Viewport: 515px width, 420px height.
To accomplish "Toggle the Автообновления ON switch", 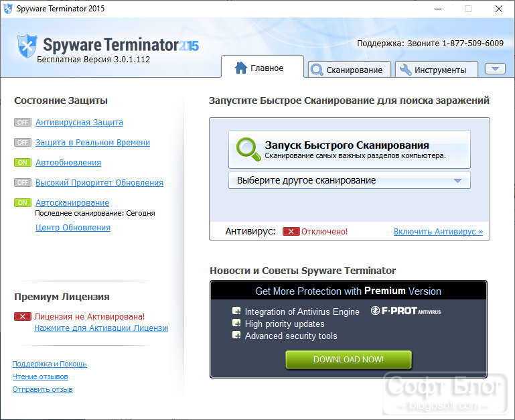I will coord(23,162).
